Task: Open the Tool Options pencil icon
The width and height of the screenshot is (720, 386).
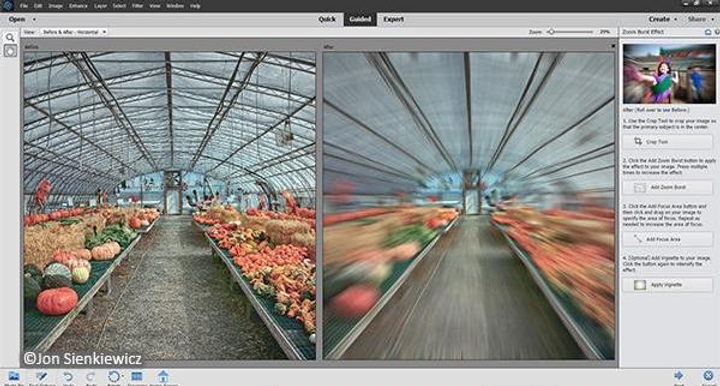Action: (x=41, y=377)
